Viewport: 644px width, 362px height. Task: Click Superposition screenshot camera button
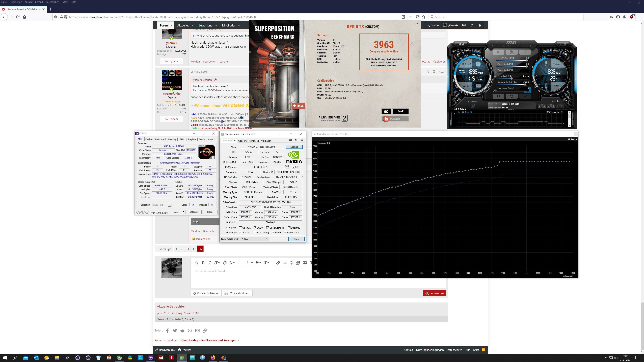pyautogui.click(x=386, y=111)
